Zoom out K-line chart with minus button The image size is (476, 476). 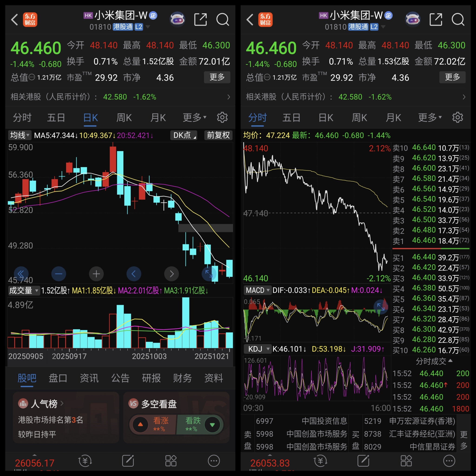(x=59, y=274)
